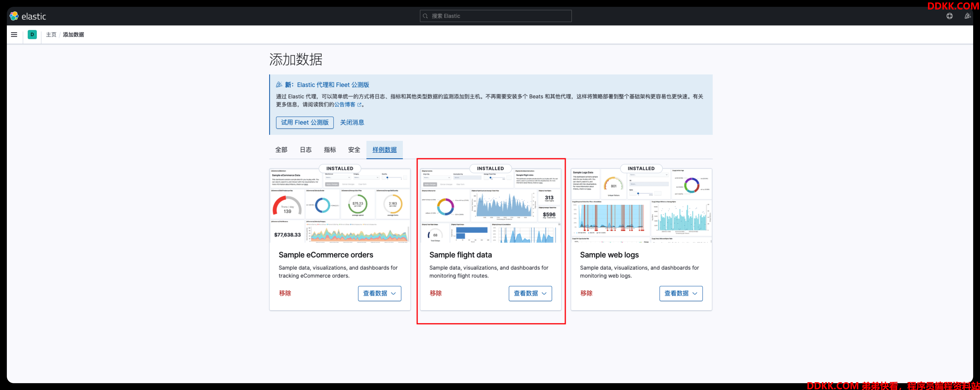Expand 查看数据 dropdown for eCommerce orders
Image resolution: width=980 pixels, height=390 pixels.
click(x=379, y=293)
